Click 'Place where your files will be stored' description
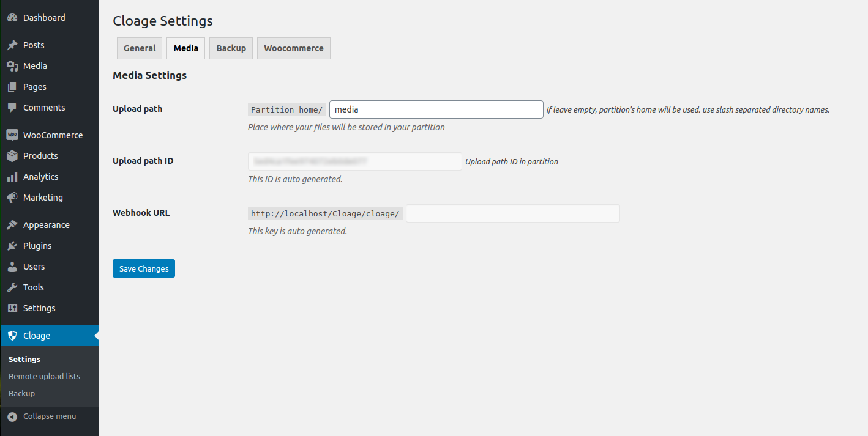Screen dimensions: 868x436 click(x=346, y=127)
